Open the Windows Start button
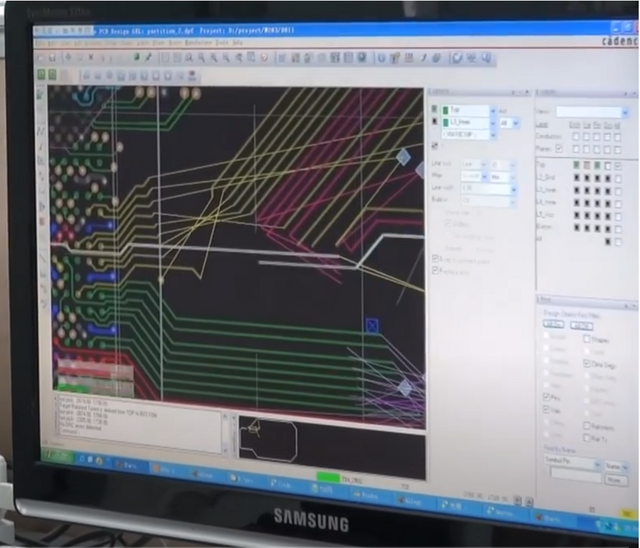640x548 pixels. click(58, 456)
